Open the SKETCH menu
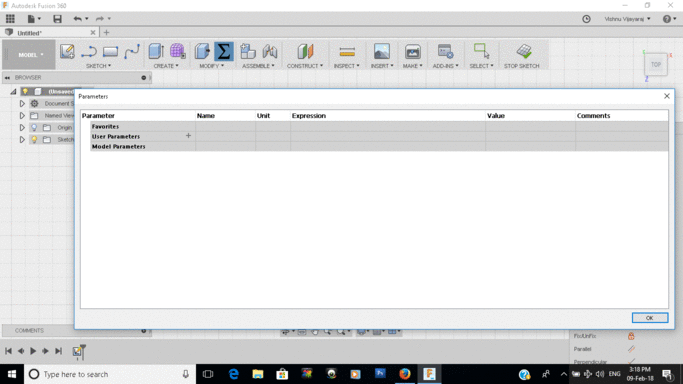Screen dimensions: 683x384 click(98, 66)
